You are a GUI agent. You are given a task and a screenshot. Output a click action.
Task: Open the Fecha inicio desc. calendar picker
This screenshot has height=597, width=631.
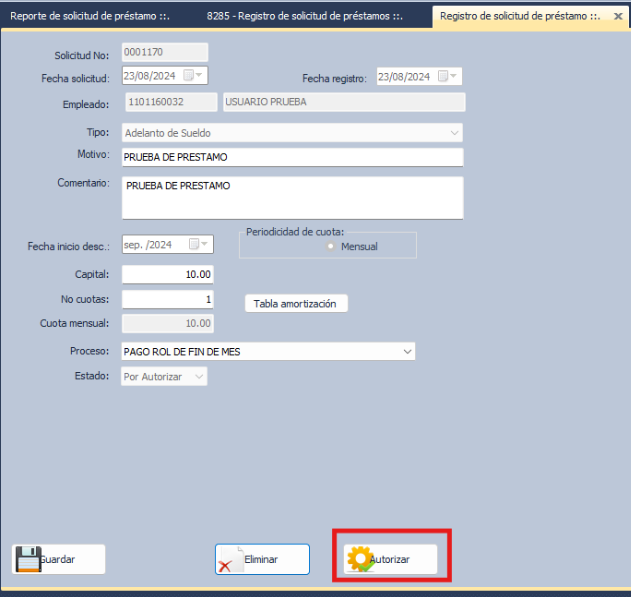point(203,244)
